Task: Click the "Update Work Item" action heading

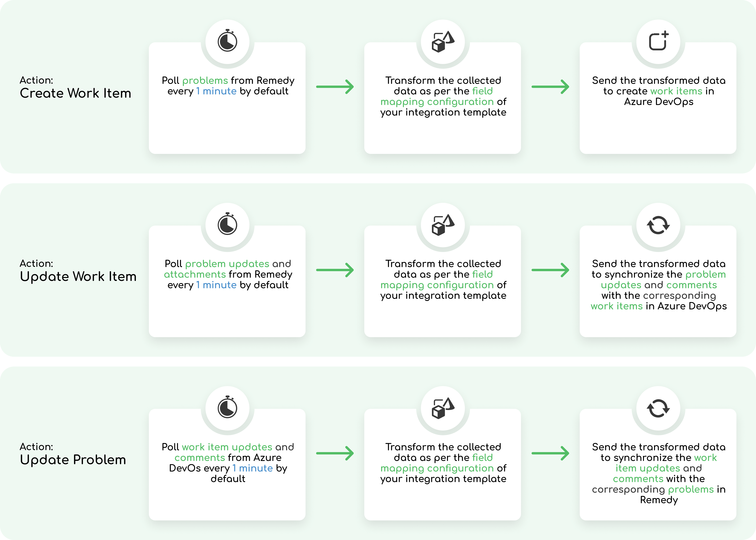Action: tap(78, 277)
